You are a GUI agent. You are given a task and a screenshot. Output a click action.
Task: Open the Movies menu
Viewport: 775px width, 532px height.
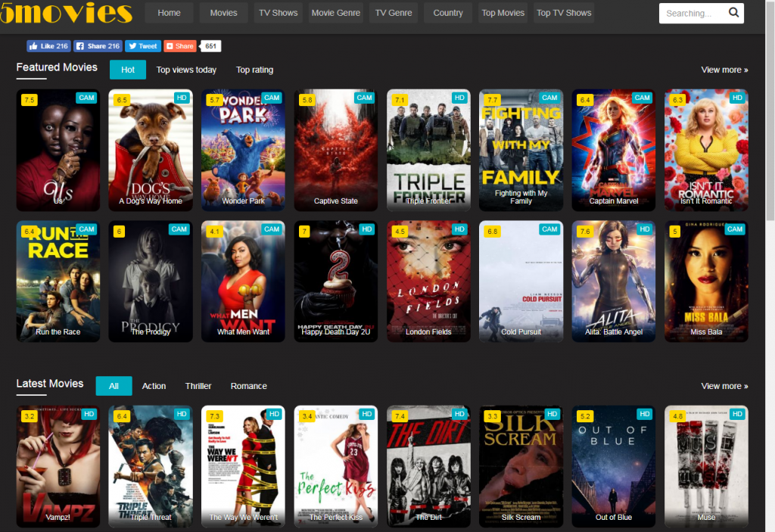pyautogui.click(x=223, y=13)
